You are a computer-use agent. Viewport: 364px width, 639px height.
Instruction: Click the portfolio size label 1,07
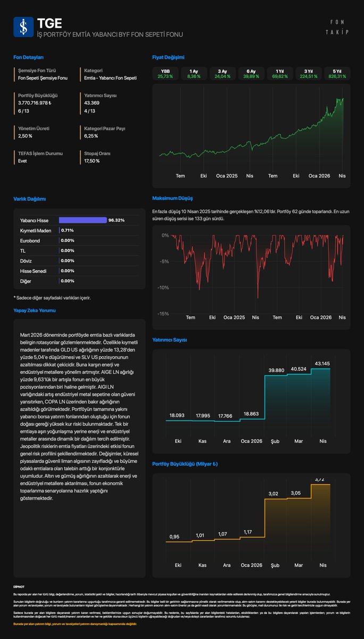pos(222,534)
